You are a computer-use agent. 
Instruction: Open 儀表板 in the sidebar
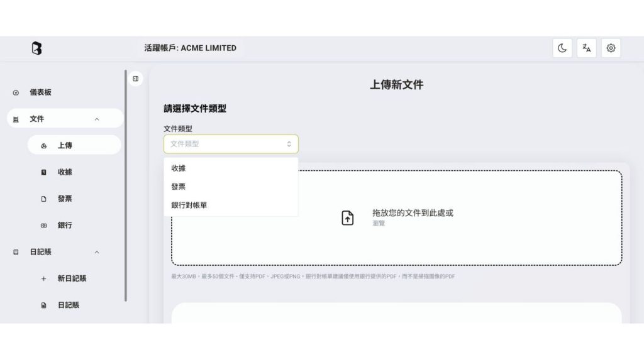click(x=40, y=92)
